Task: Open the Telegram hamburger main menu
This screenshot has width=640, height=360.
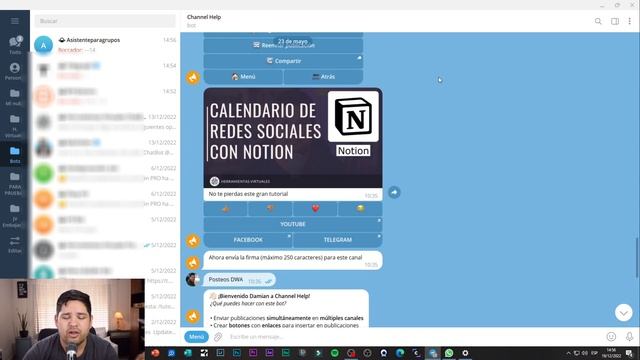Action: tap(15, 21)
